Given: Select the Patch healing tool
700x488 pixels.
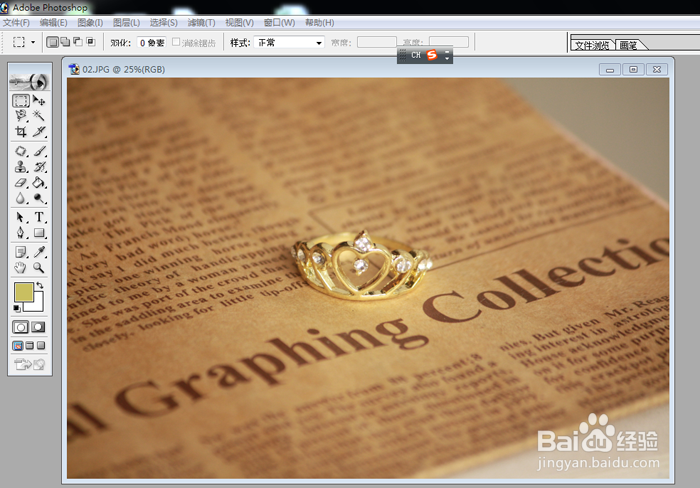Looking at the screenshot, I should tap(21, 151).
